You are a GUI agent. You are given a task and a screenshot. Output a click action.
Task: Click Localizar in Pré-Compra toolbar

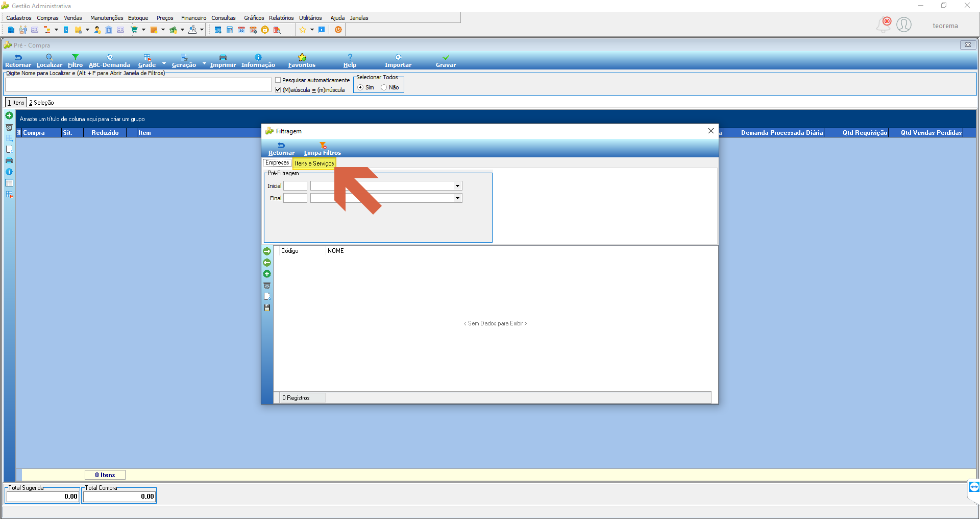pos(50,61)
